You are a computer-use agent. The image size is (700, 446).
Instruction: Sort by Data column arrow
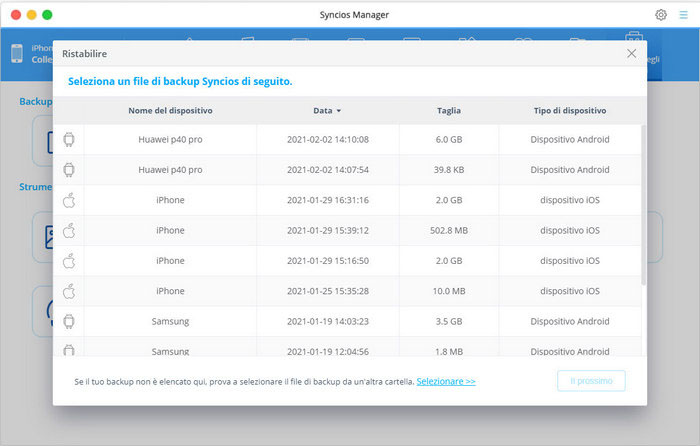339,111
